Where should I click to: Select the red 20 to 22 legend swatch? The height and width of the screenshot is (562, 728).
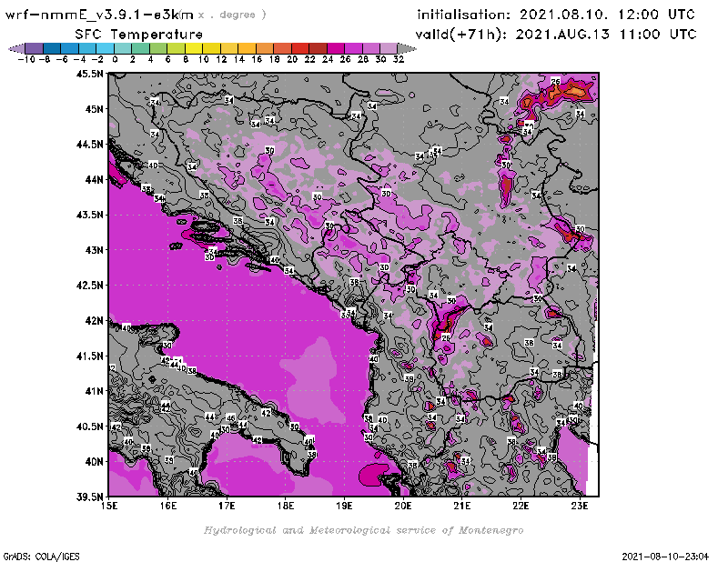click(x=300, y=48)
